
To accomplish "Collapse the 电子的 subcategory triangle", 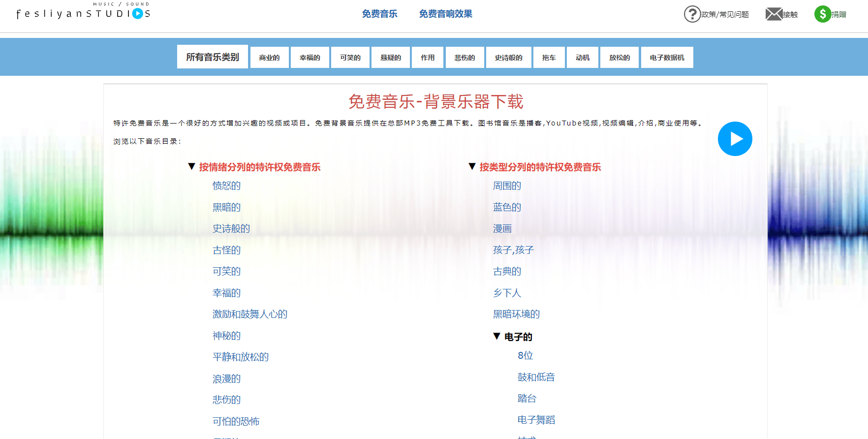I will pos(497,337).
